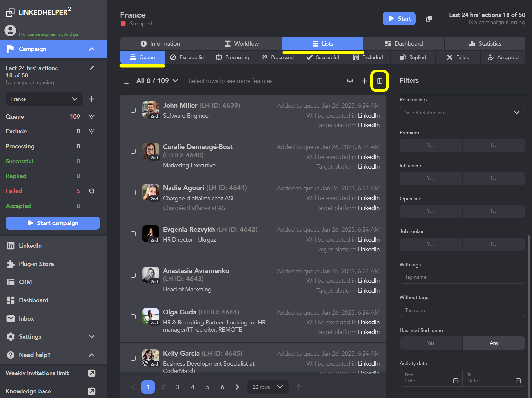This screenshot has height=398, width=532.
Task: Open the Processed sub-tab
Action: tap(278, 57)
